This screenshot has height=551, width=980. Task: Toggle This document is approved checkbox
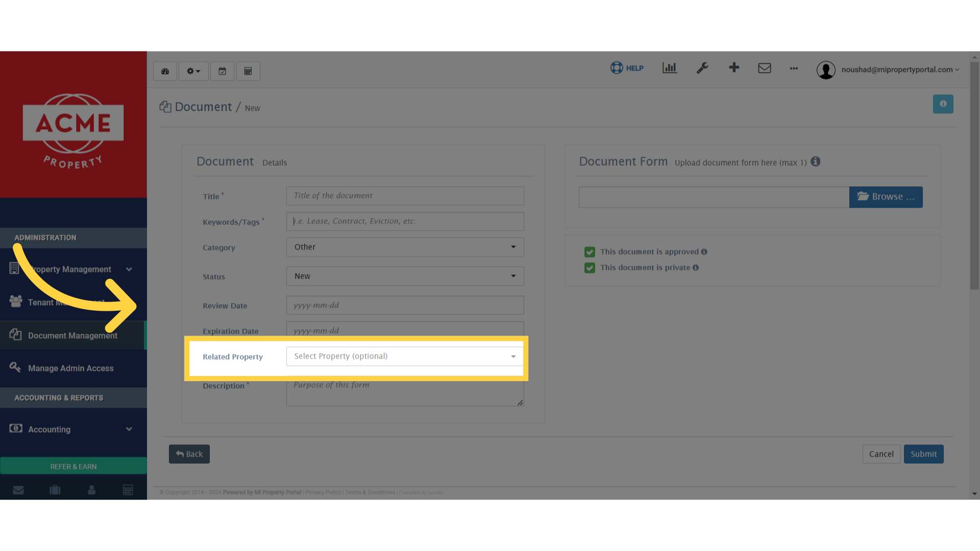(590, 252)
